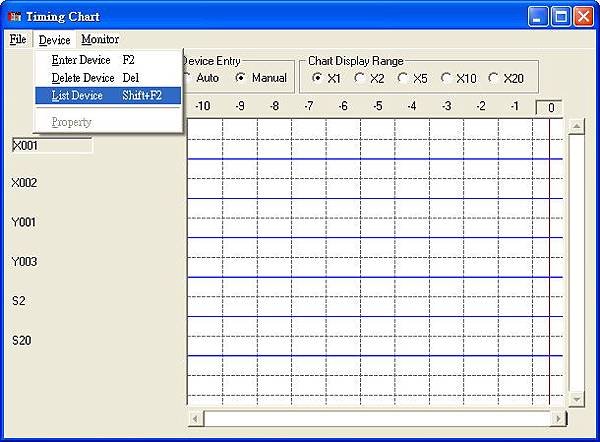Set chart display range to X10
Screen dimensions: 600x442
[x=458, y=78]
